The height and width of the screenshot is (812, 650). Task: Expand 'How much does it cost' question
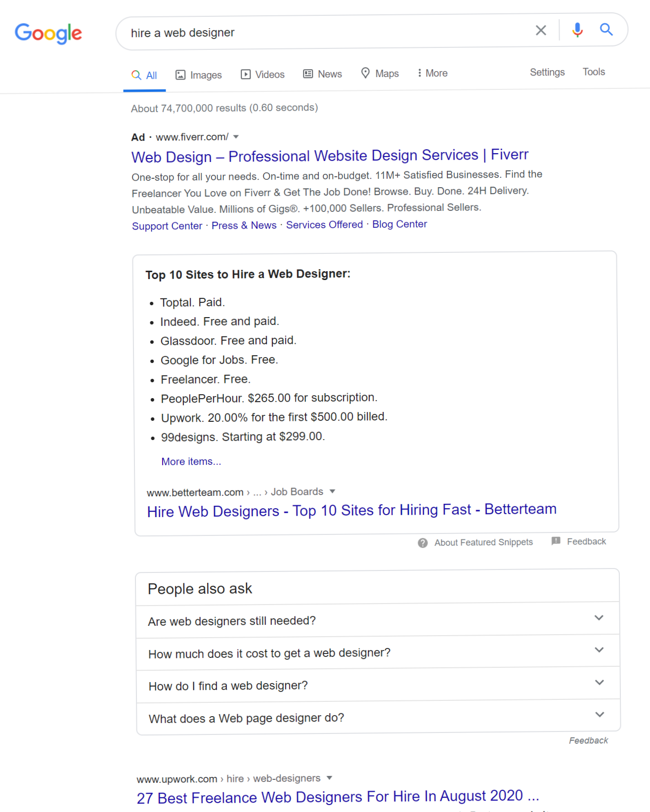pos(378,652)
